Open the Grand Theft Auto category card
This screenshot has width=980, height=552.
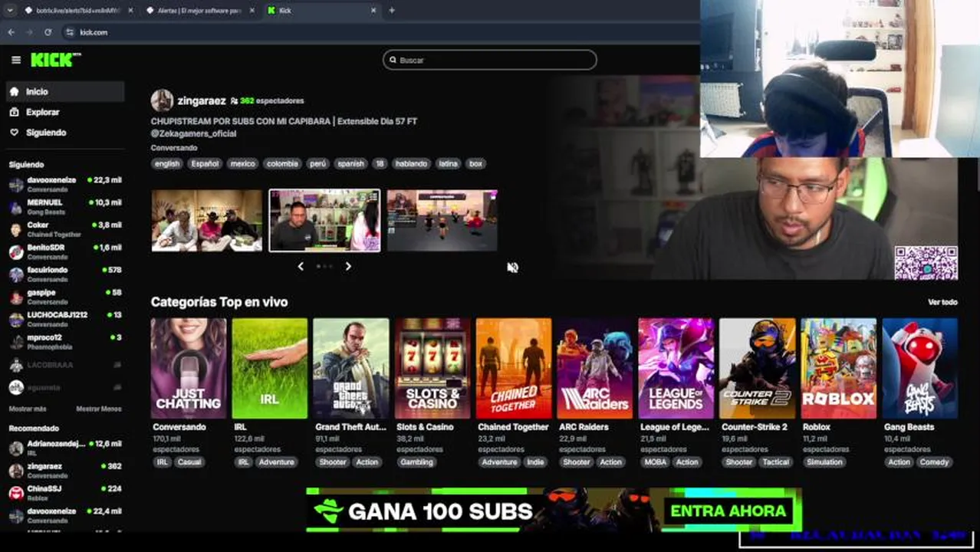click(x=351, y=368)
